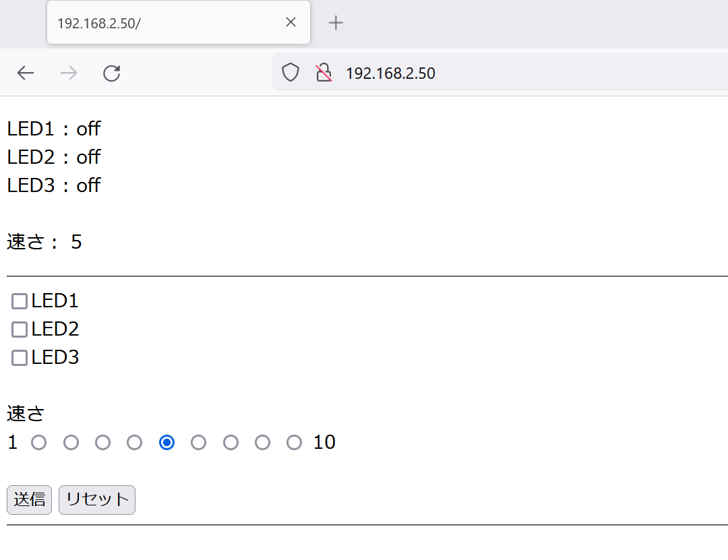Viewport: 728px width, 560px height.
Task: Select the selected speed 5 radio
Action: click(166, 443)
